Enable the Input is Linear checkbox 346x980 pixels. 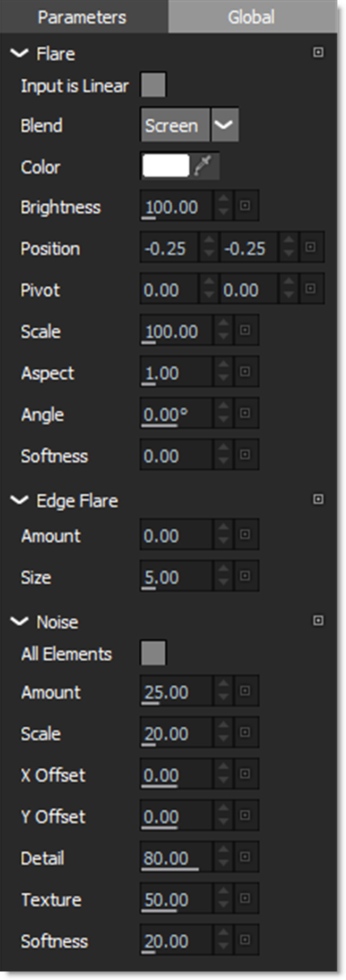153,85
